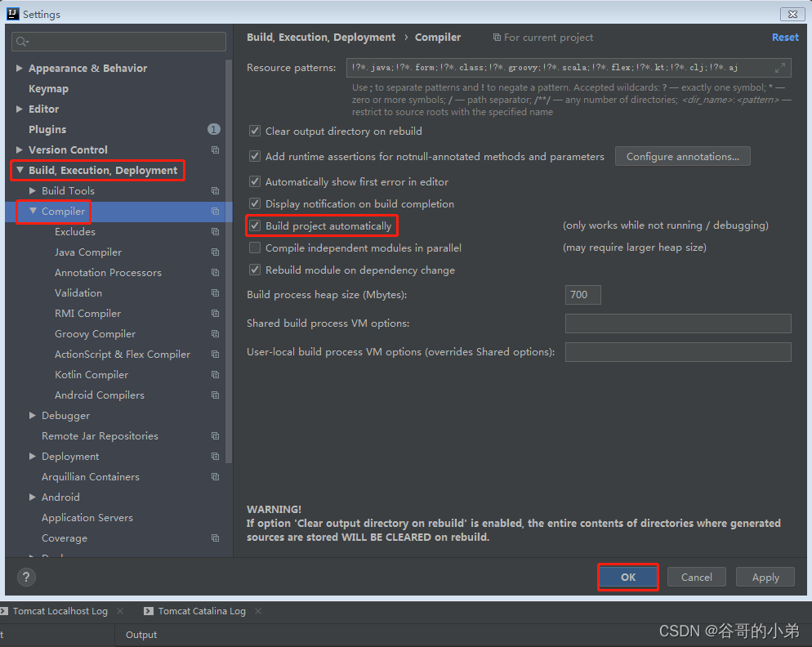The height and width of the screenshot is (647, 812).
Task: Click the project-level icon beside Coverage
Action: point(216,538)
